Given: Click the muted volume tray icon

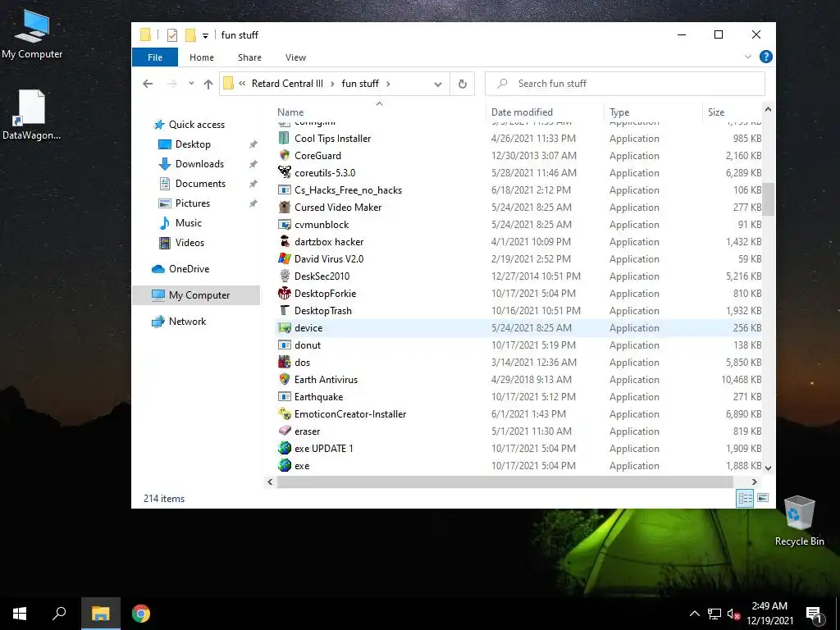Looking at the screenshot, I should click(x=733, y=614).
